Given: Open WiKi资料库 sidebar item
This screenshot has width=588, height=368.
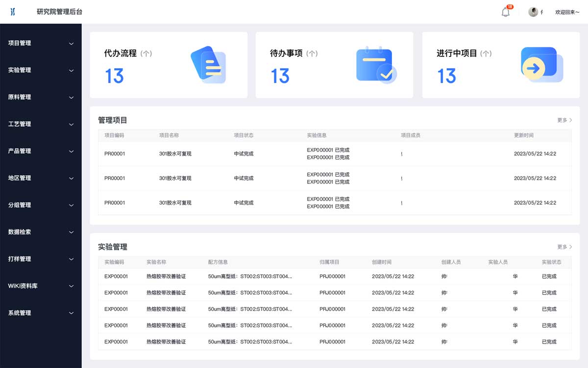Looking at the screenshot, I should 23,286.
